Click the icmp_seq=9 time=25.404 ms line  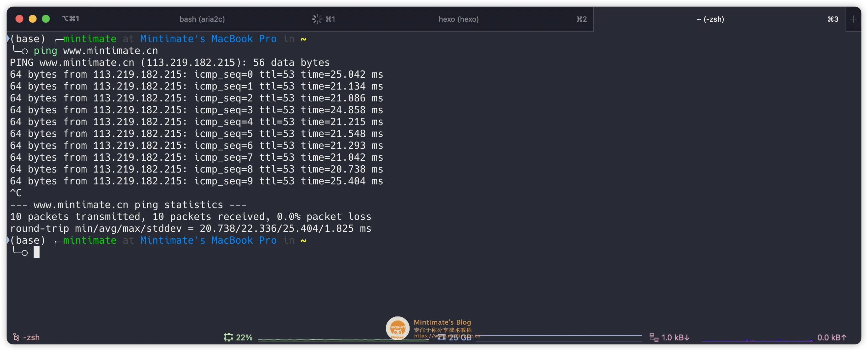(x=196, y=181)
